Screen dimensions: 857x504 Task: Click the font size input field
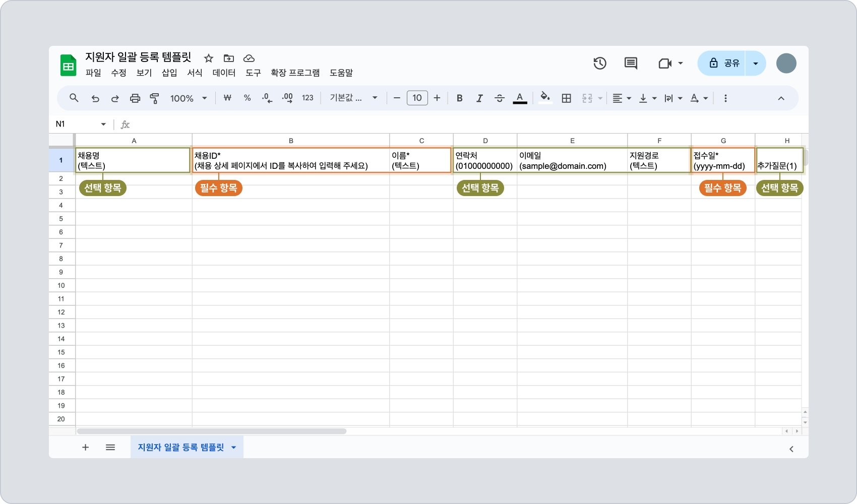417,98
